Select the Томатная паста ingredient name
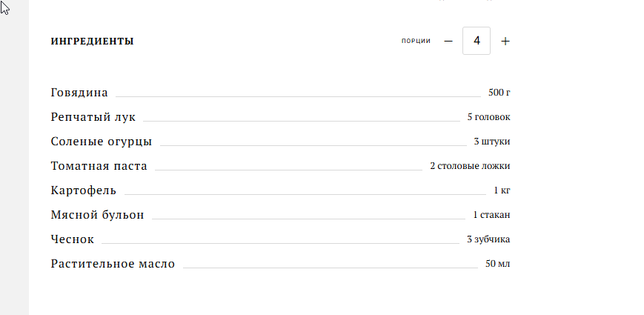This screenshot has width=644, height=315. pos(99,166)
